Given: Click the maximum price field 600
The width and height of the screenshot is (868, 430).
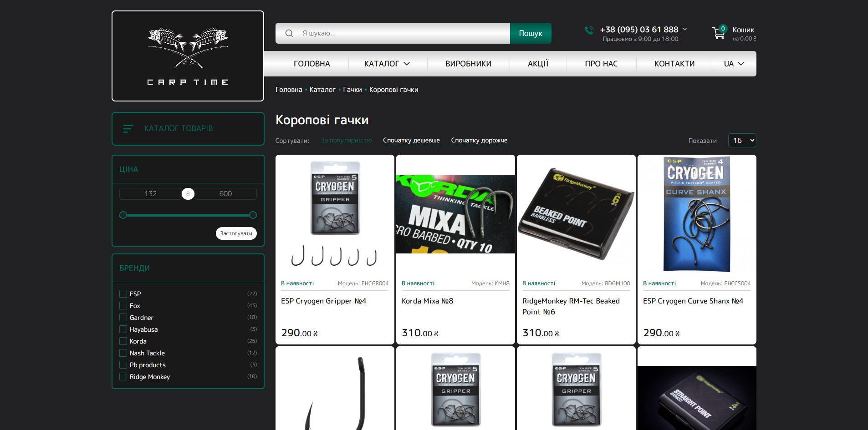Looking at the screenshot, I should (x=225, y=194).
